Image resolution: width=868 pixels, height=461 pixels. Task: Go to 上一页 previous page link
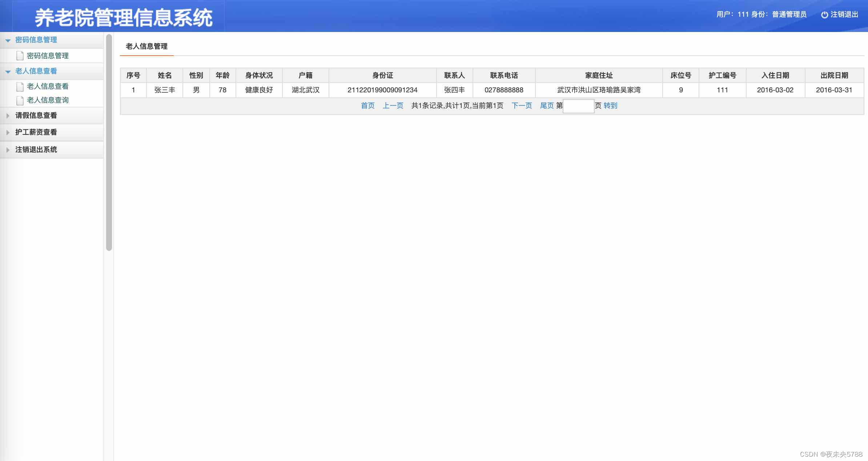pos(393,105)
